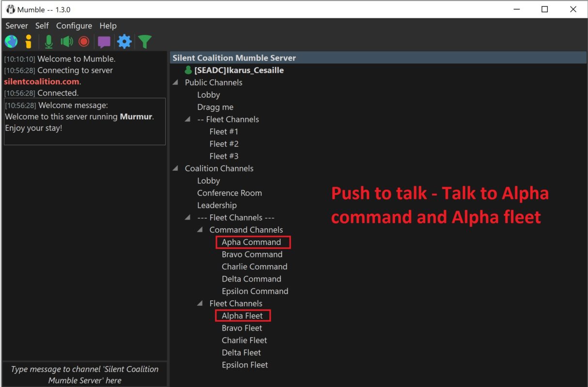Click the chat message input field
The image size is (588, 387).
coord(85,374)
